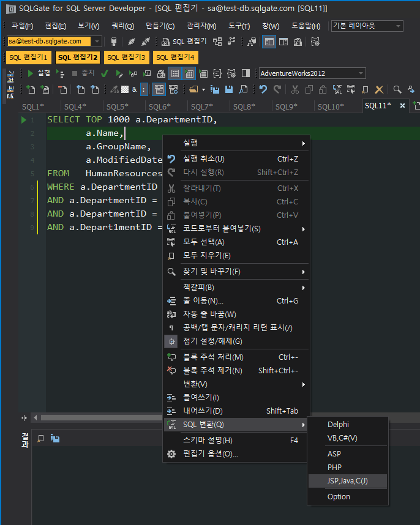420x525 pixels.
Task: Click the green play Run (실행) button
Action: [x=39, y=73]
